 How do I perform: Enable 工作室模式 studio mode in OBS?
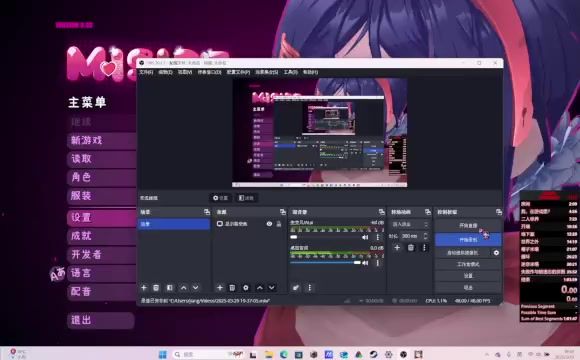tap(468, 264)
